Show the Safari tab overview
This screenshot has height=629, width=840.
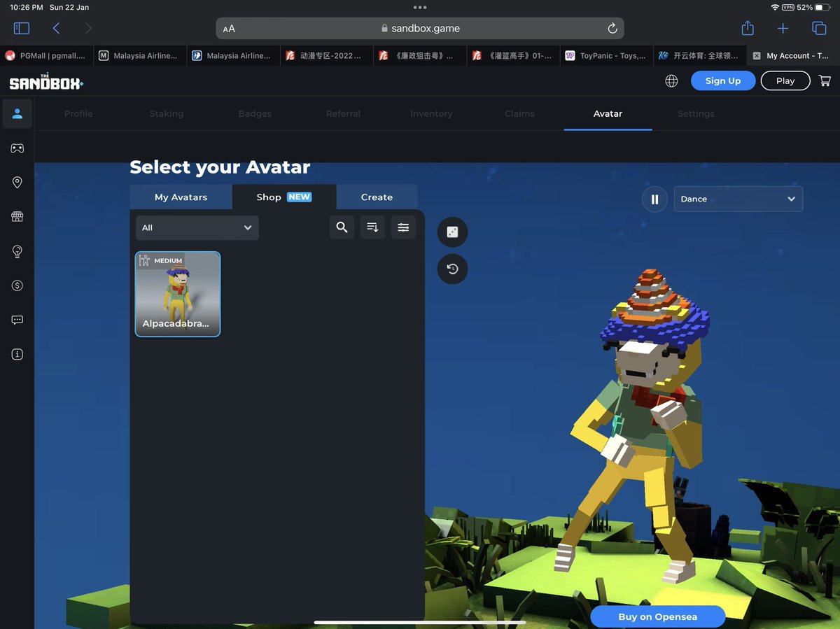coord(818,28)
